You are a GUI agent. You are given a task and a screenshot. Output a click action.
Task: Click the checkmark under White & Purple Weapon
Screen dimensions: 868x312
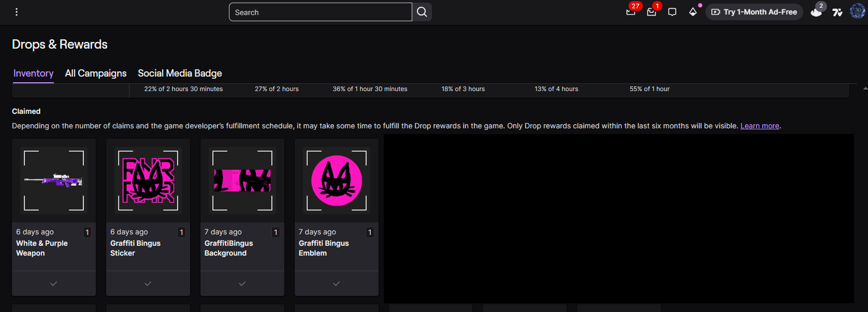[54, 284]
